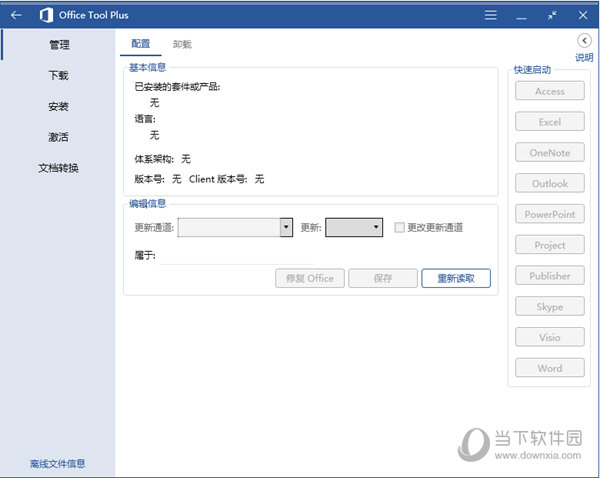Screen dimensions: 600x478
Task: Launch Access from quick start
Action: [549, 91]
